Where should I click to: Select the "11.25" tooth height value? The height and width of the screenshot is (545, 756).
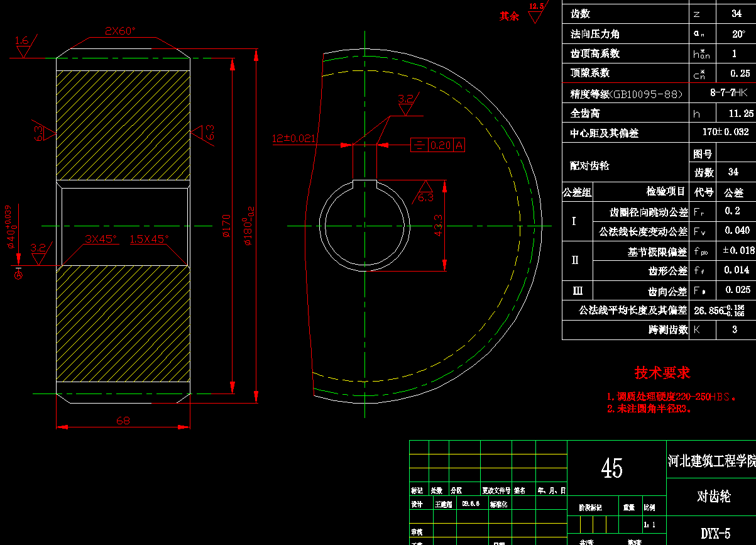click(740, 114)
